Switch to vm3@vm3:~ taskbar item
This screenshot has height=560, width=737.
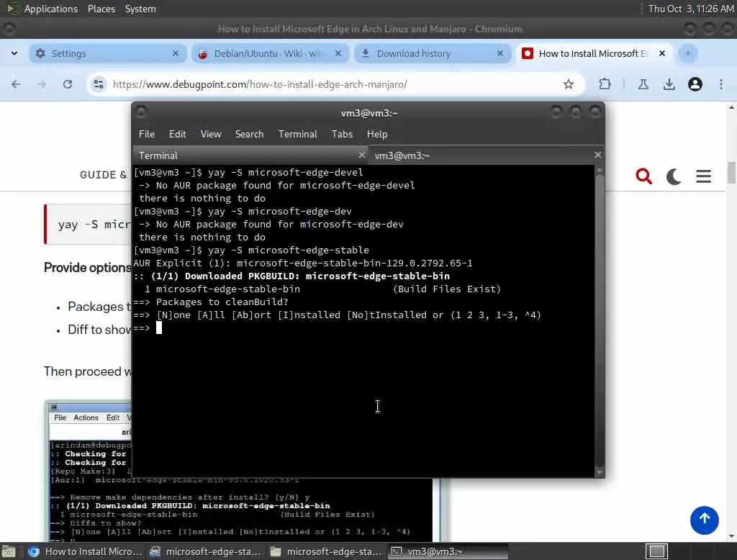448,551
